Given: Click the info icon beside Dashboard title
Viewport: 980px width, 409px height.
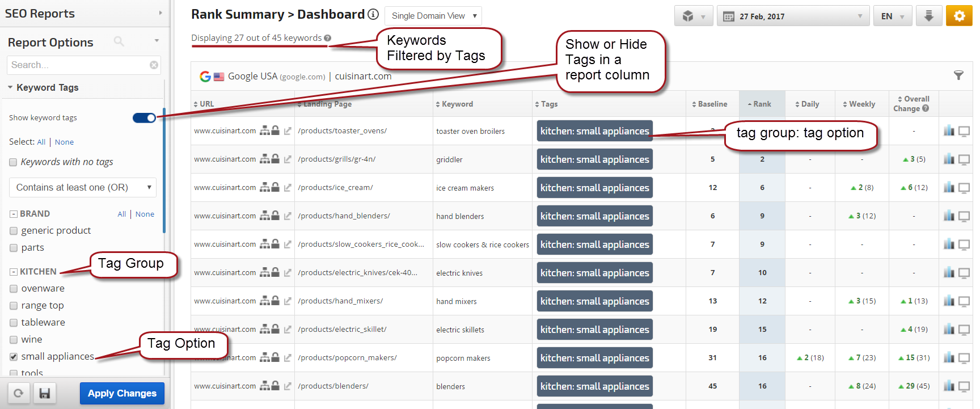Looking at the screenshot, I should [x=373, y=14].
